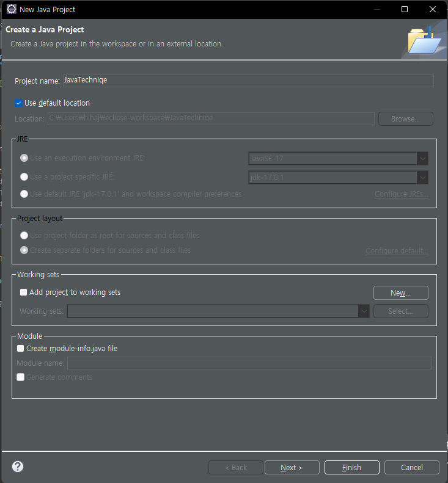Open the JavaSE-17 execution environment dropdown

338,159
